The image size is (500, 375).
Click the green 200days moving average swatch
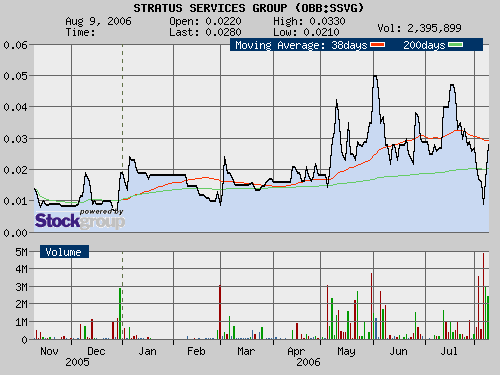[455, 45]
